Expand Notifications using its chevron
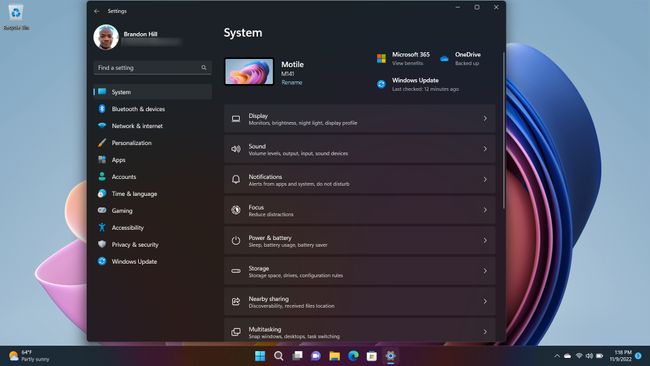 485,179
